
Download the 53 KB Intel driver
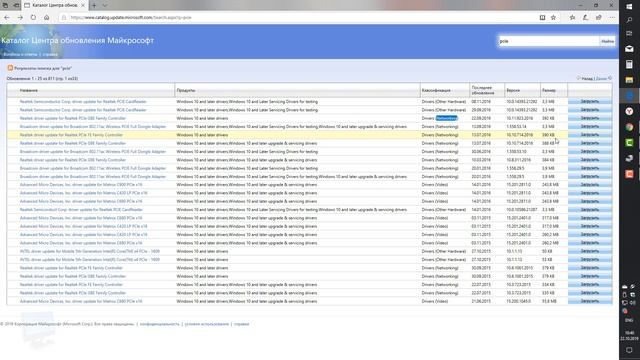(x=590, y=260)
